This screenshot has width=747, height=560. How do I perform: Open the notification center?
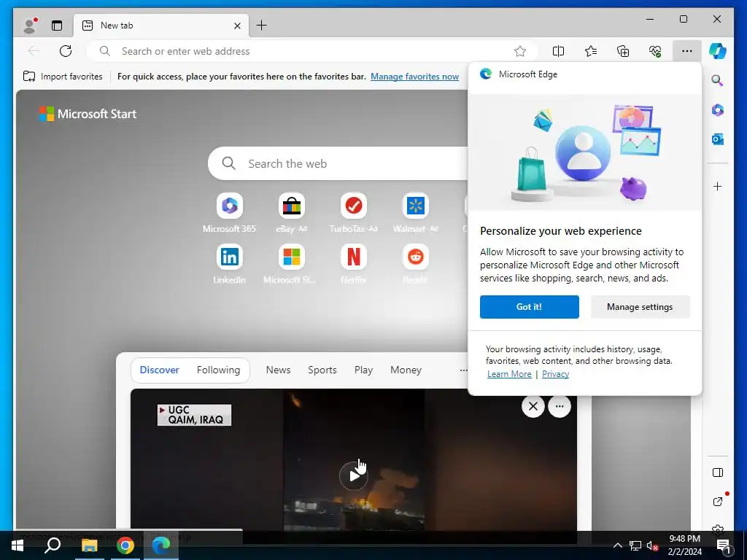[x=724, y=545]
